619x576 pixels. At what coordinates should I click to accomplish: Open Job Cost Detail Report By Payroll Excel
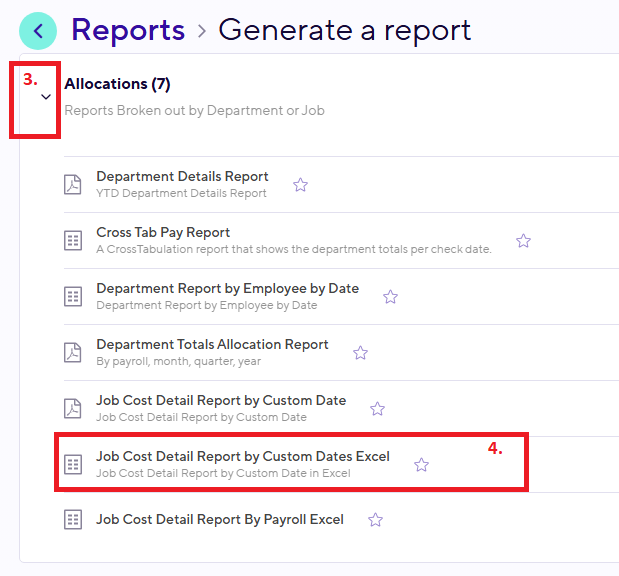[220, 520]
